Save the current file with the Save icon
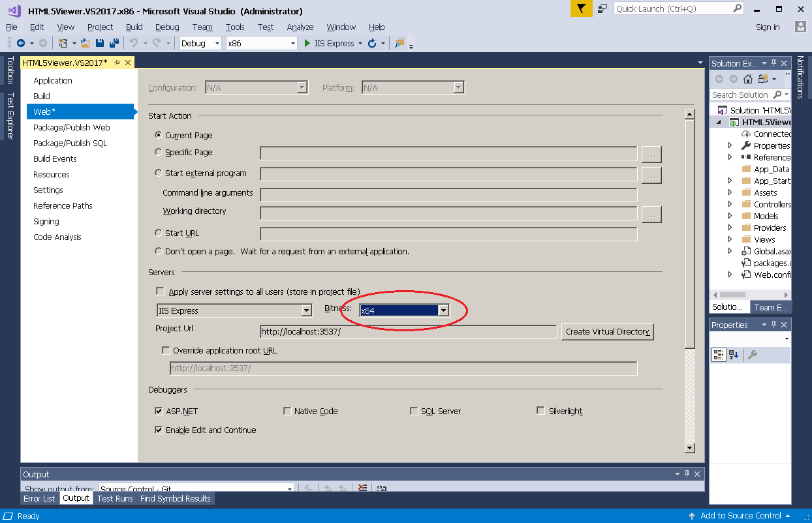The height and width of the screenshot is (523, 812). coord(100,43)
